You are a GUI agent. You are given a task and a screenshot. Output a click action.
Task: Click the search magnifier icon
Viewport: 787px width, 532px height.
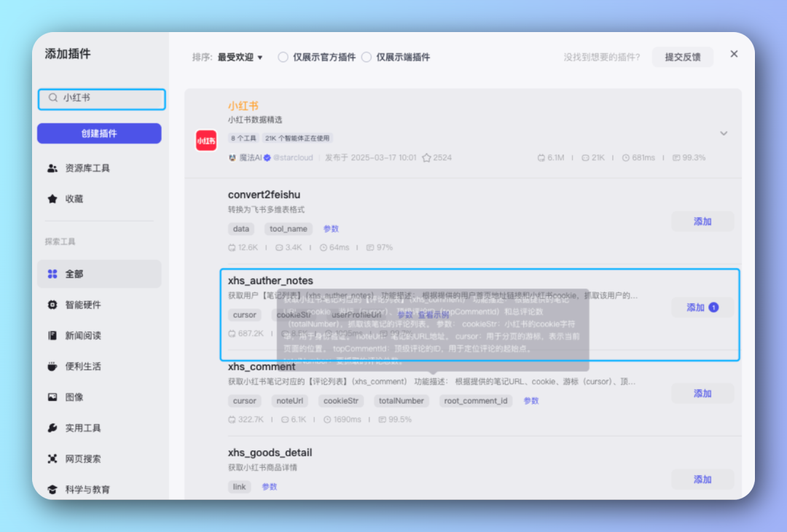[52, 98]
